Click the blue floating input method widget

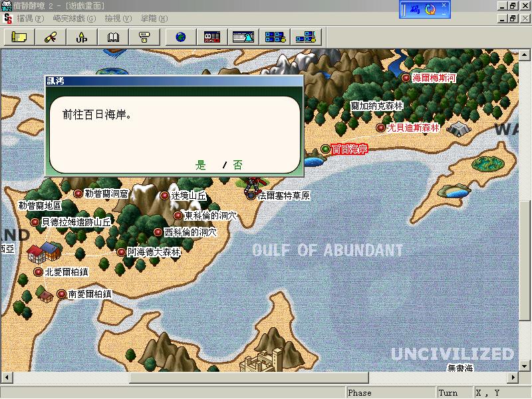coord(425,9)
